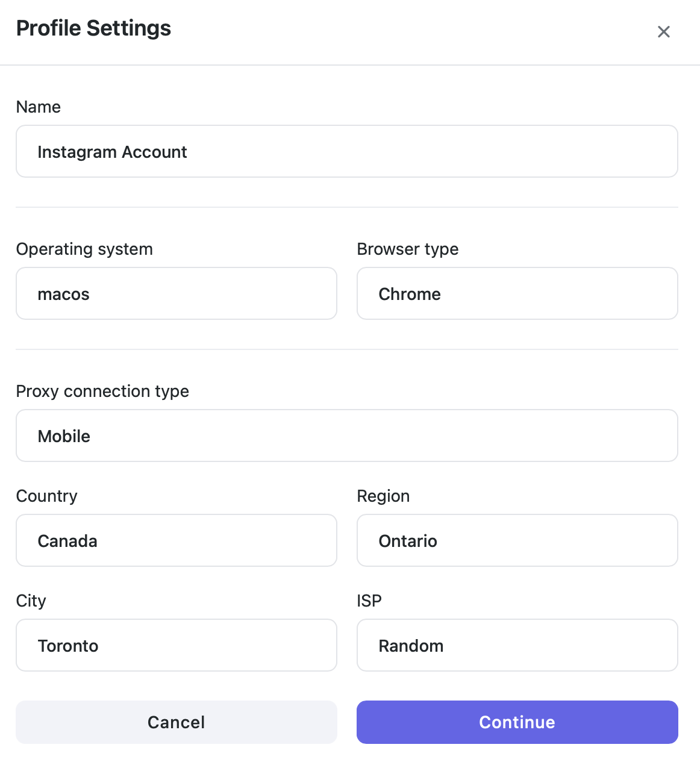The height and width of the screenshot is (771, 700).
Task: Click the Browser type label
Action: (x=407, y=249)
